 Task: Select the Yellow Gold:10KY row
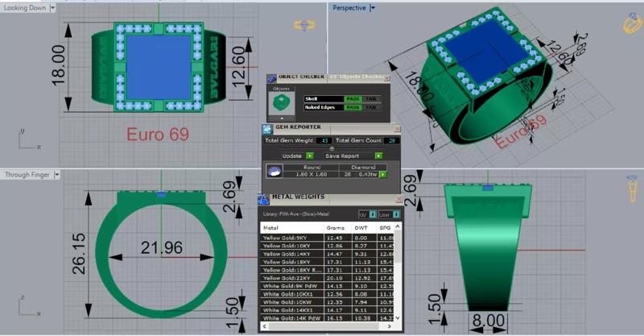coord(327,246)
